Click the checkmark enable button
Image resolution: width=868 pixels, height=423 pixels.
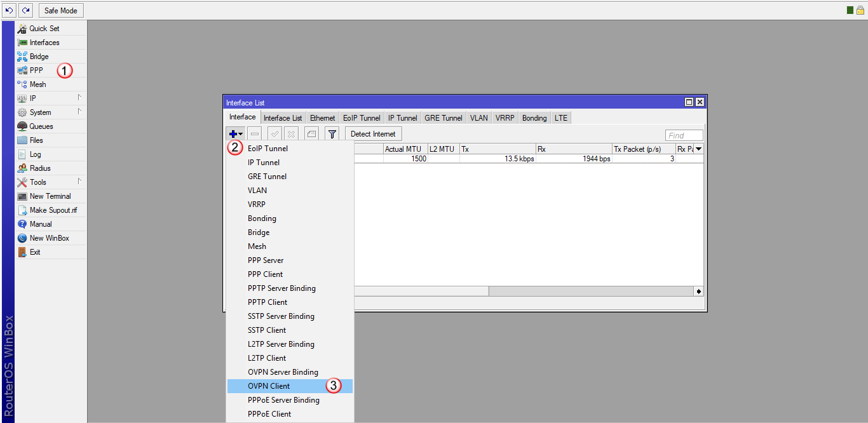(x=275, y=134)
